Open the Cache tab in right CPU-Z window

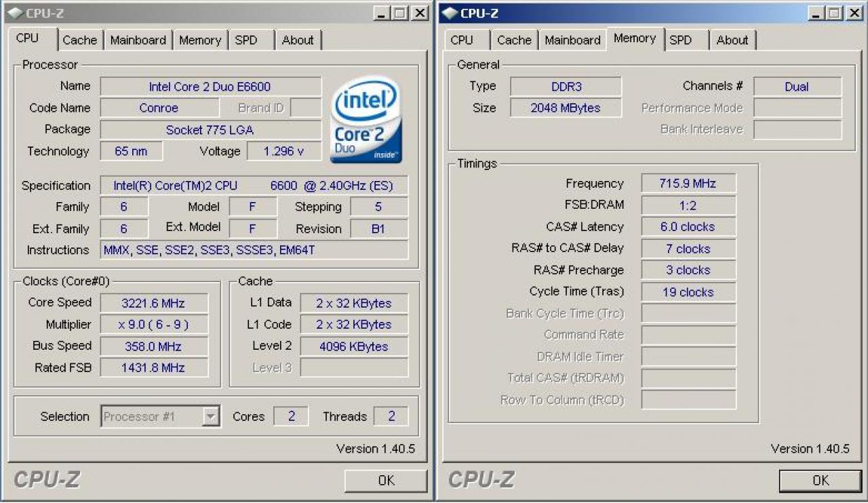[514, 40]
